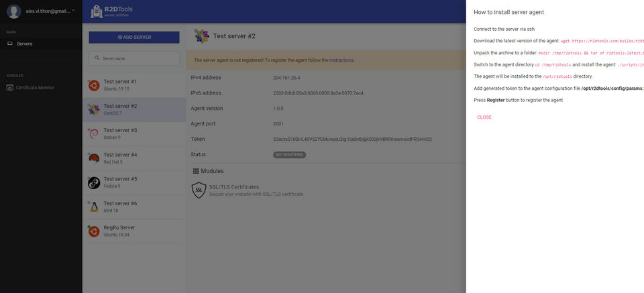The width and height of the screenshot is (644, 293).
Task: Click the user avatar icon
Action: [14, 11]
